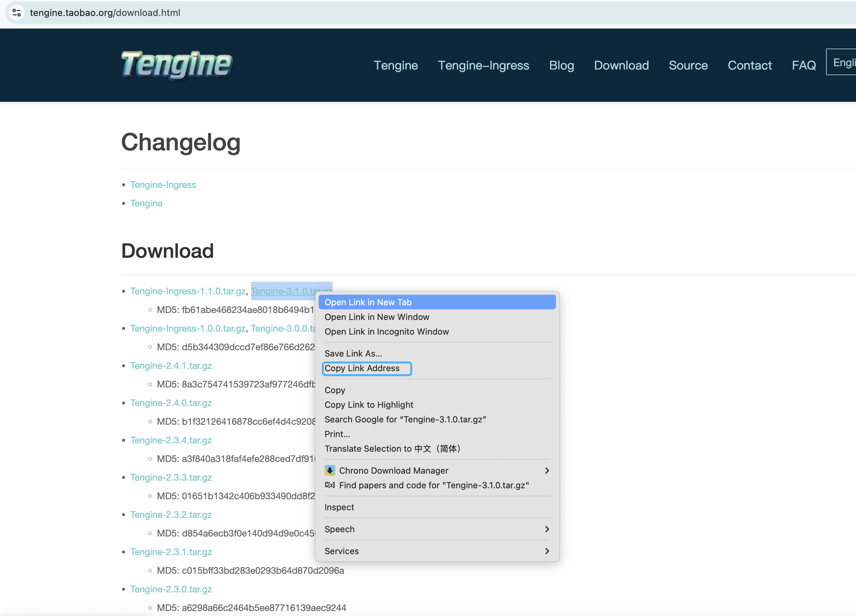The width and height of the screenshot is (856, 616).
Task: Expand the Chrono Download Manager submenu arrow
Action: pyautogui.click(x=546, y=470)
